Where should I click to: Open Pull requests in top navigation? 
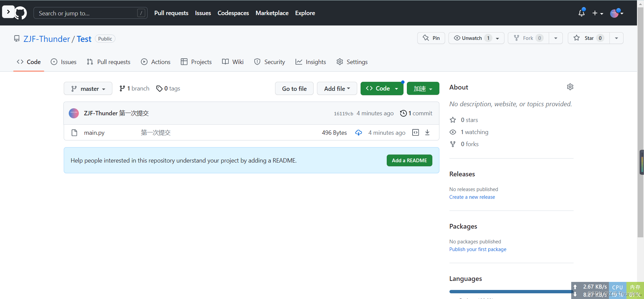click(171, 13)
